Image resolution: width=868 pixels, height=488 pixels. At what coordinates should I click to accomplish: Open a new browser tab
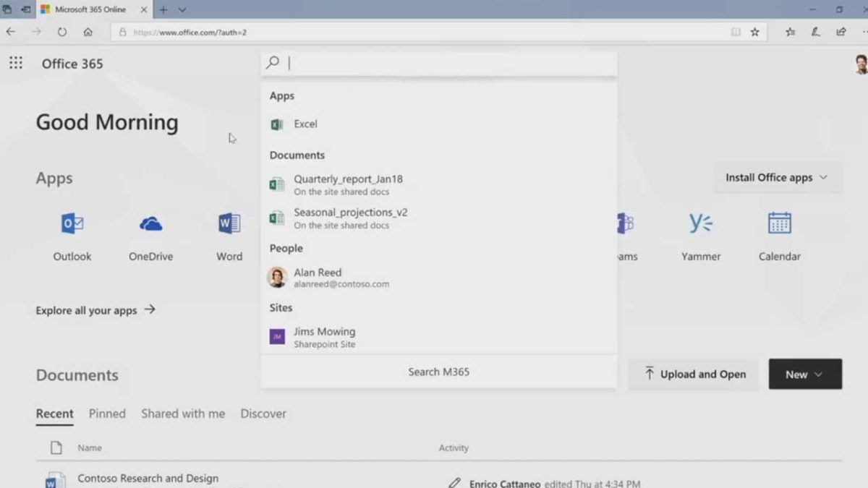(x=163, y=10)
